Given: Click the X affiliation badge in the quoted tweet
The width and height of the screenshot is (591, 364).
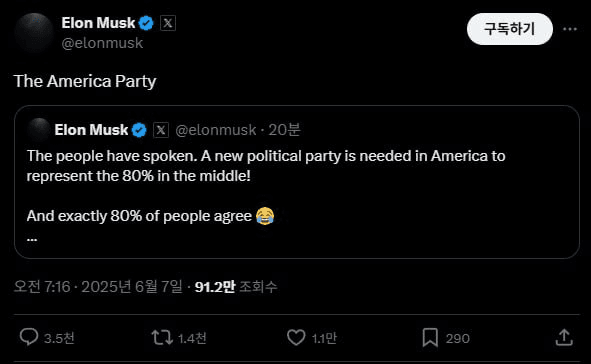Looking at the screenshot, I should (x=161, y=130).
